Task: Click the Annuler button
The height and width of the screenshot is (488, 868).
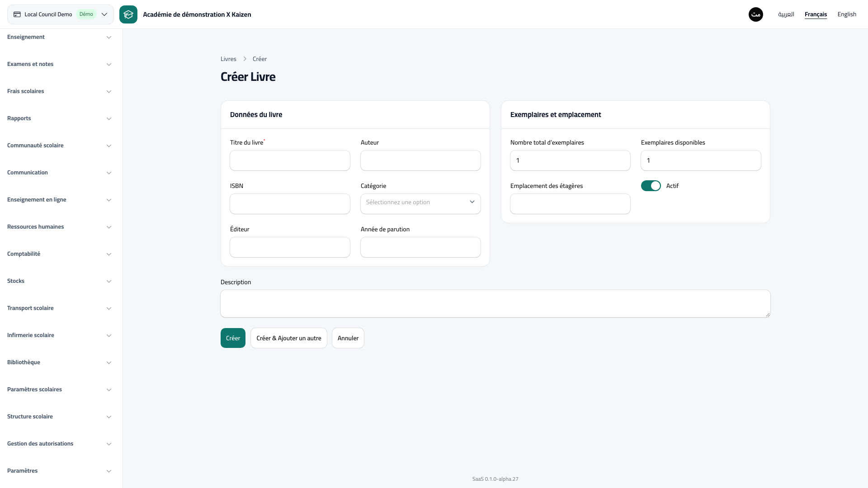Action: click(348, 338)
